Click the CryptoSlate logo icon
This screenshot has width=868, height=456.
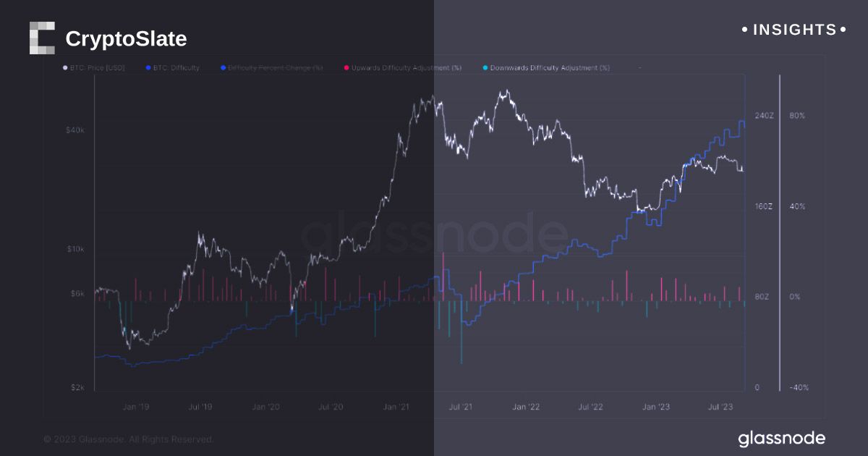coord(42,38)
